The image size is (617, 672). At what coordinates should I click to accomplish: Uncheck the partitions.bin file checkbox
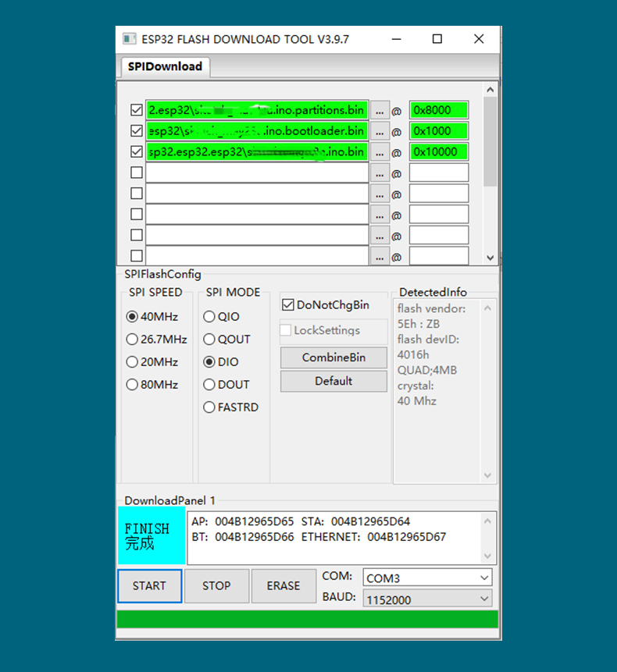click(137, 110)
